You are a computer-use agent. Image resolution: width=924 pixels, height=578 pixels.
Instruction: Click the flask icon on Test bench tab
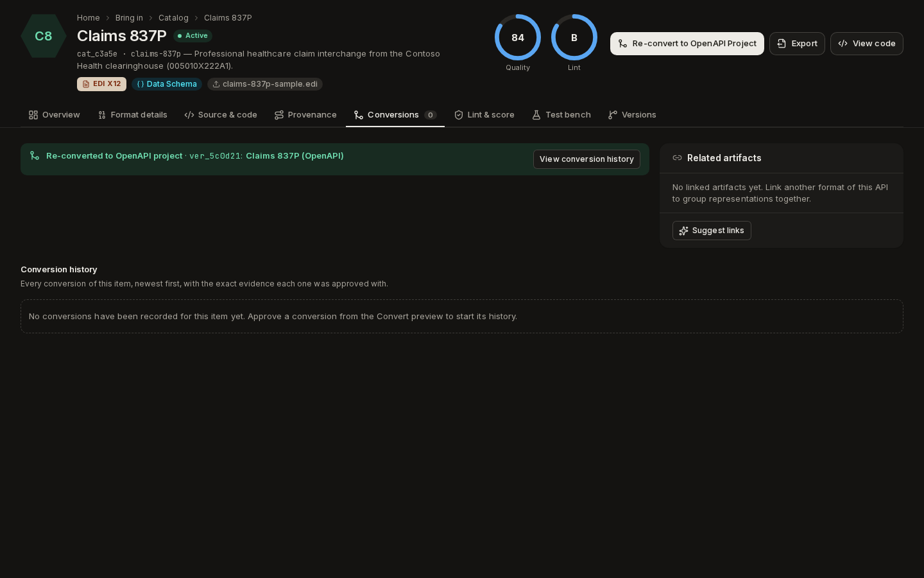(x=536, y=115)
